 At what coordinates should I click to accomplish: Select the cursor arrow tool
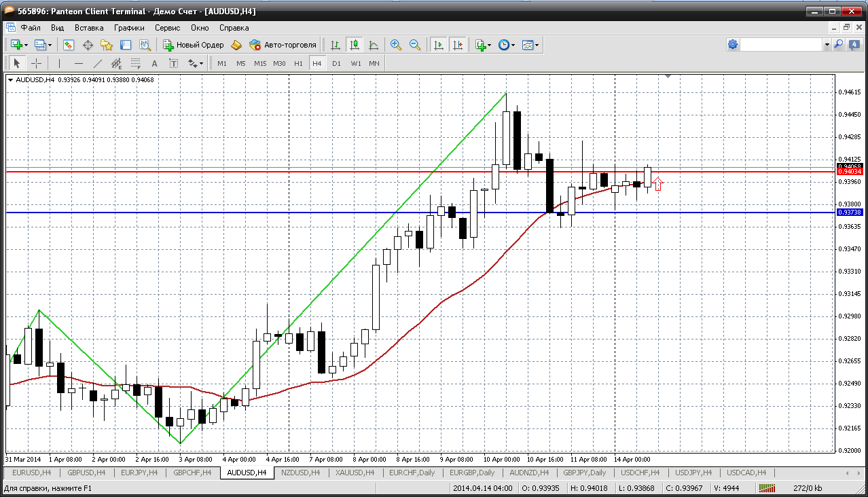tap(18, 63)
